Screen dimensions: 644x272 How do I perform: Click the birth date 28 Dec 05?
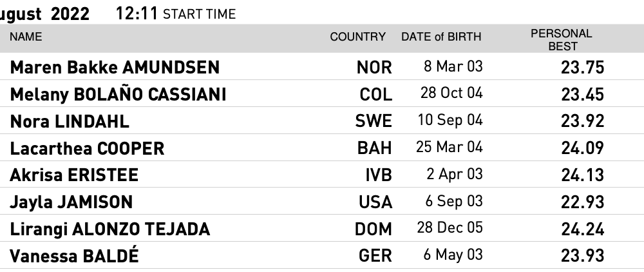[451, 229]
